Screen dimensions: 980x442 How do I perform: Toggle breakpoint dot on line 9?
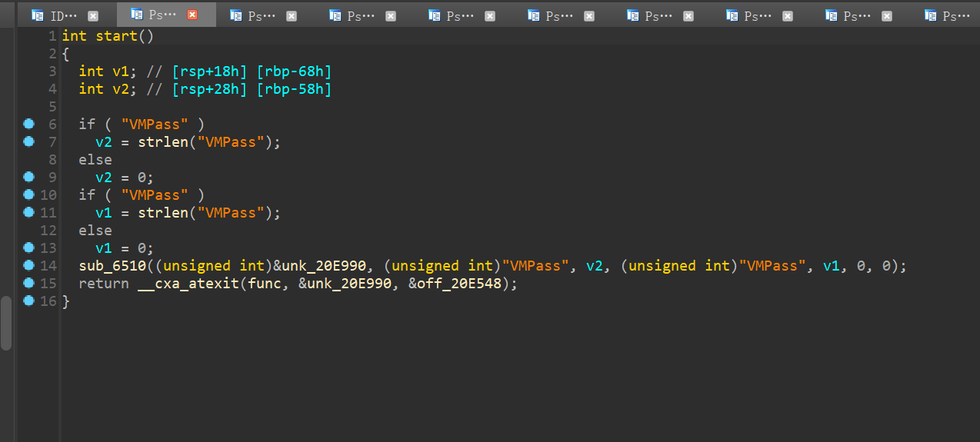pos(29,177)
